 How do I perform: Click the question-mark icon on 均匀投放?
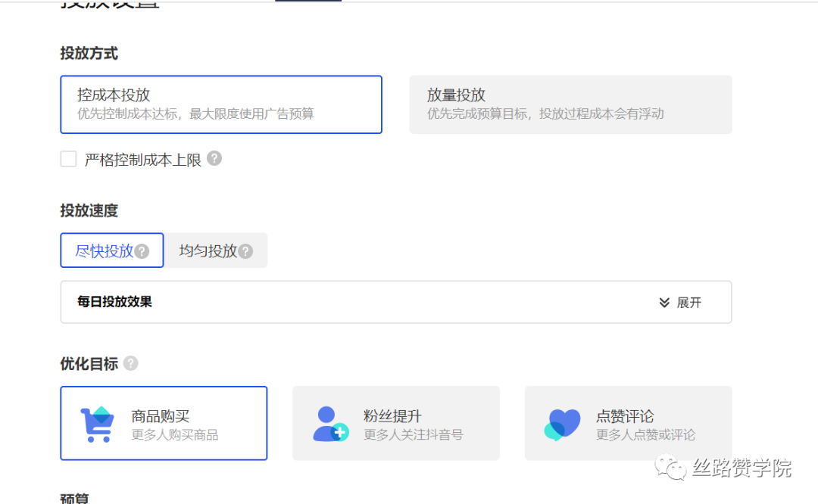(245, 250)
